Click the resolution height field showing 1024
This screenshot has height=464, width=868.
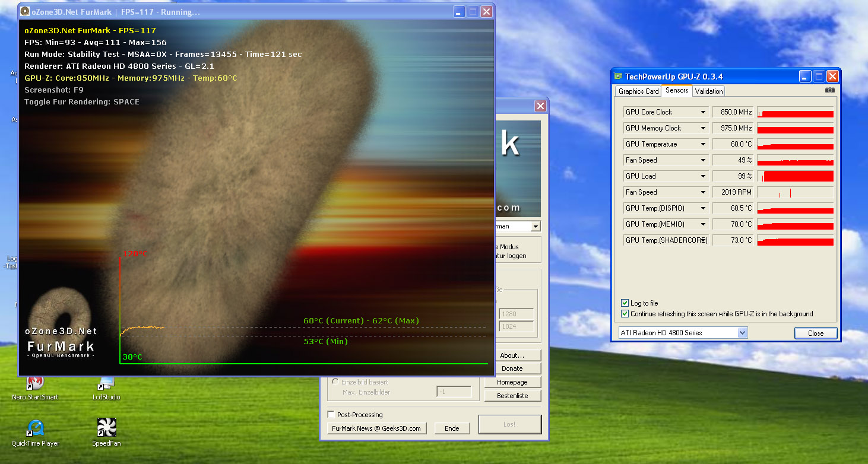coord(516,326)
